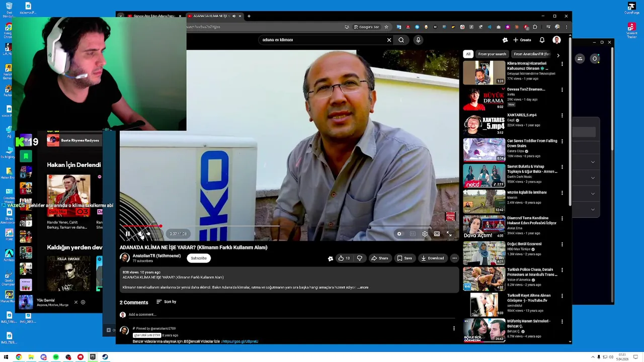Select the 'From your search' chip
Image resolution: width=644 pixels, height=362 pixels.
click(492, 54)
